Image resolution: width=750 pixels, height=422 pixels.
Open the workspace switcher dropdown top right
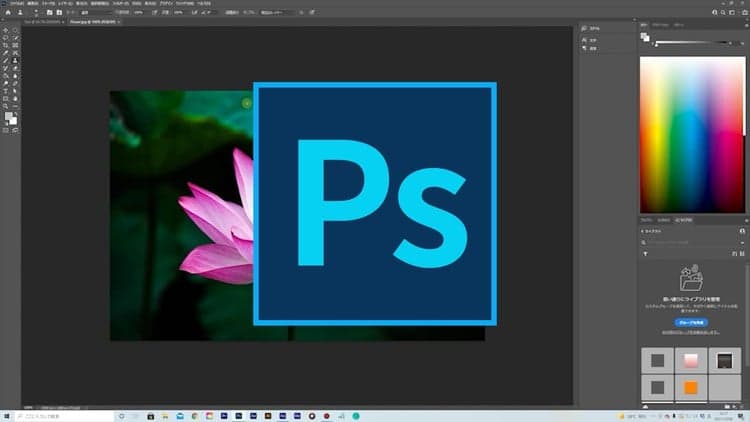click(x=732, y=12)
